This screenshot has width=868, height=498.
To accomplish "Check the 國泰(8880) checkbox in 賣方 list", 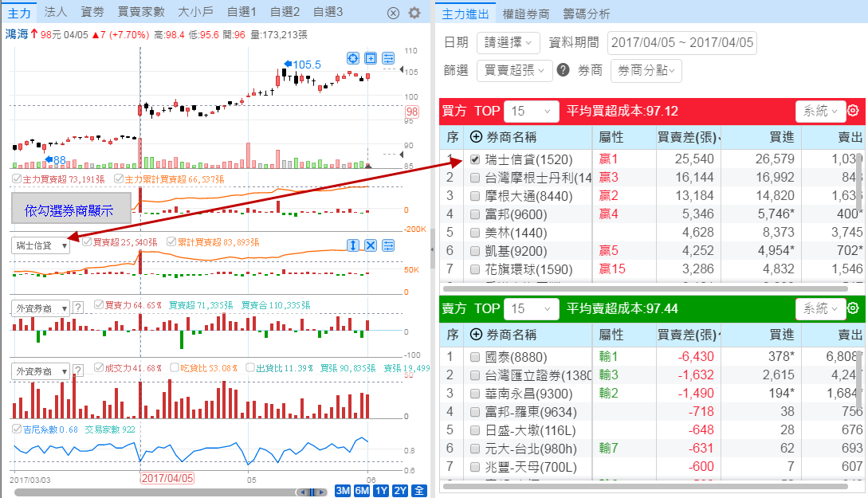I will (475, 357).
